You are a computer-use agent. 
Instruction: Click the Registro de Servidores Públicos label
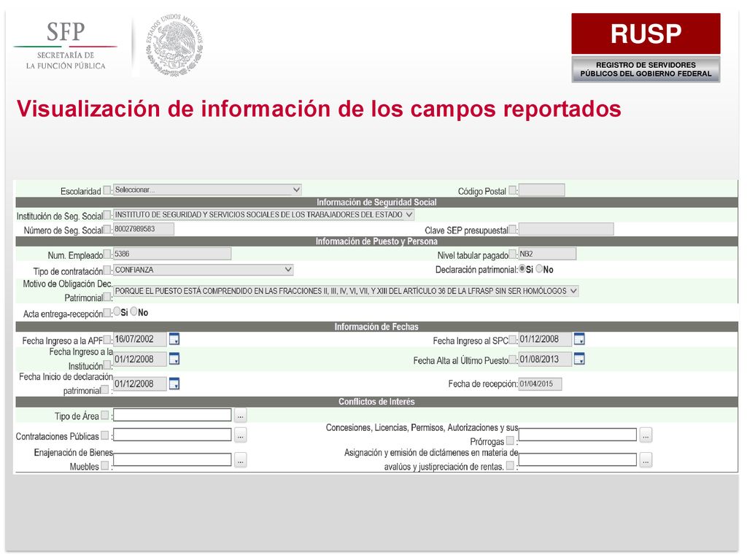(646, 69)
